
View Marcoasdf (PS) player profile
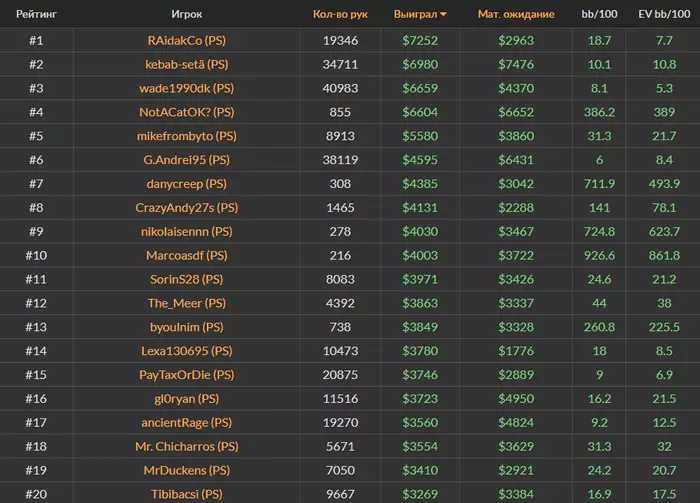click(186, 255)
